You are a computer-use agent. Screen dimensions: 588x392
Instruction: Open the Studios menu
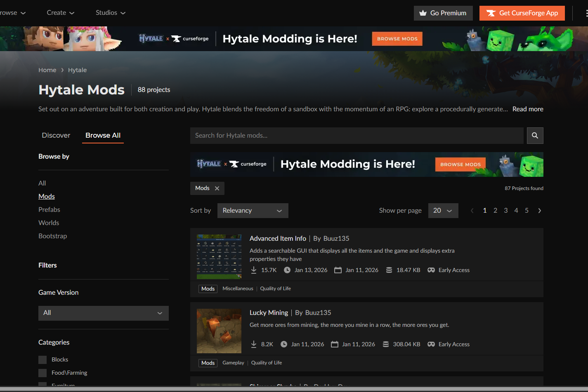(110, 12)
